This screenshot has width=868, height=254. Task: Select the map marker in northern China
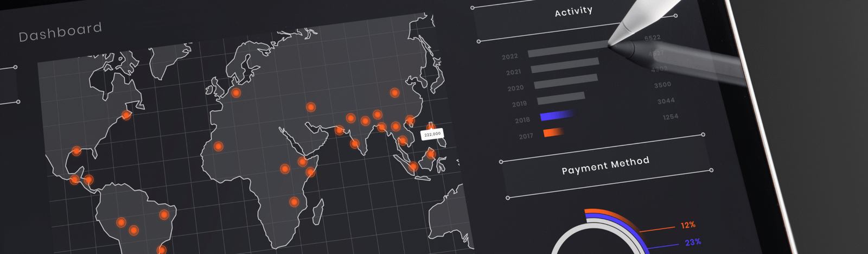pos(395,93)
